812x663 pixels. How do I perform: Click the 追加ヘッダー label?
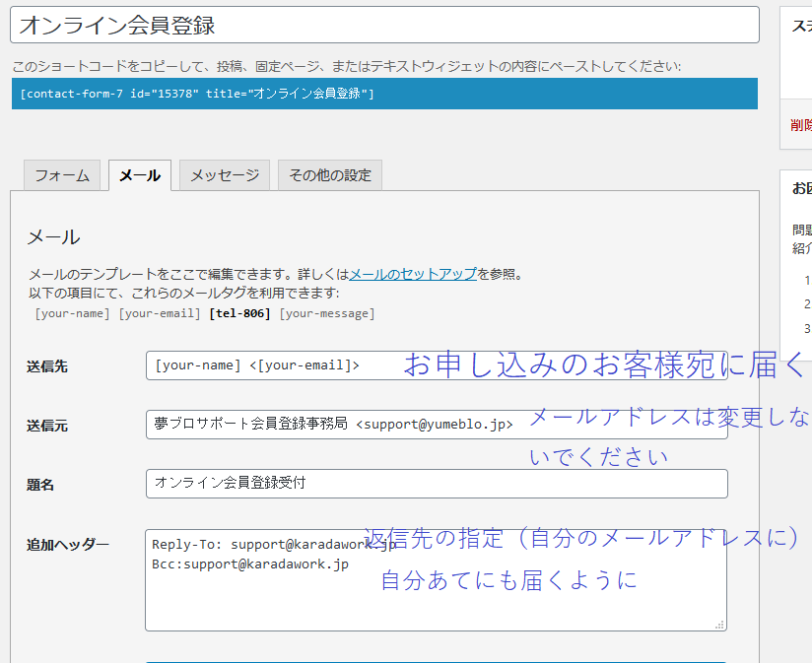pyautogui.click(x=68, y=545)
